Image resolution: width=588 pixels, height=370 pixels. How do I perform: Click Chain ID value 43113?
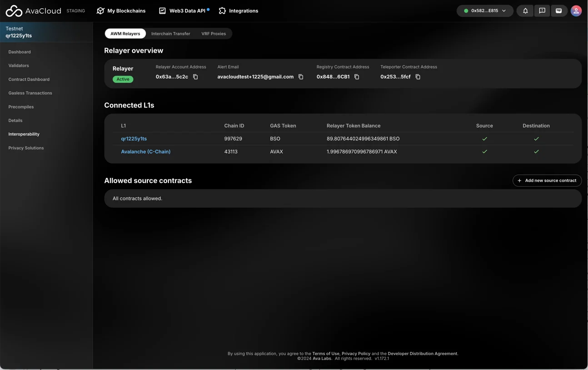tap(231, 152)
